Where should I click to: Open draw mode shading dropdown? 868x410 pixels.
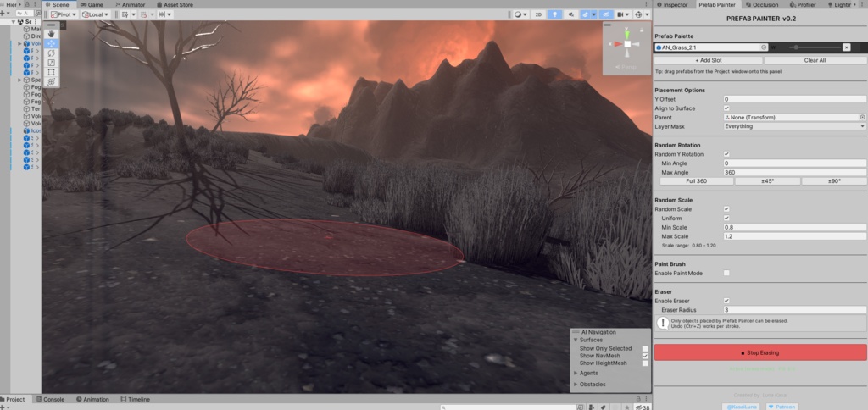[520, 14]
